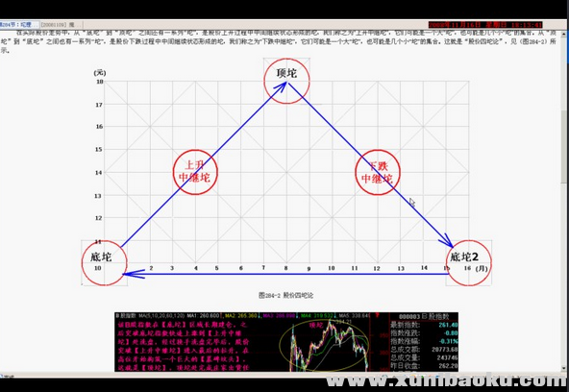Click the red date and time display
The image size is (569, 392).
pos(485,25)
